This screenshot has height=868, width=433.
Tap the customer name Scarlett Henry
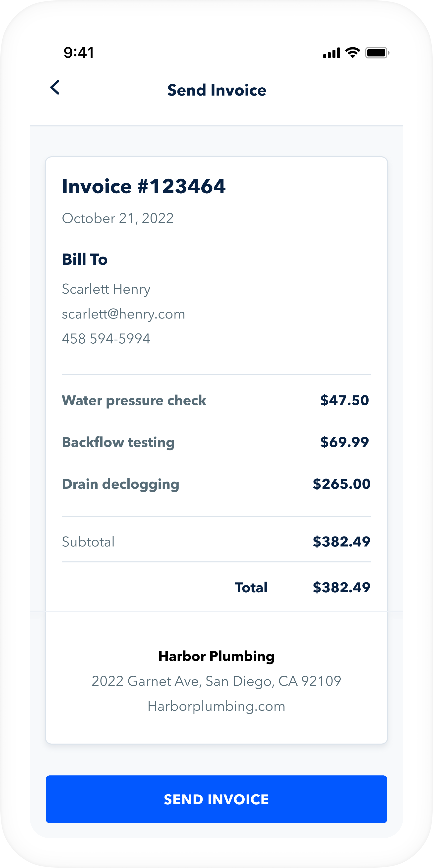pos(106,289)
